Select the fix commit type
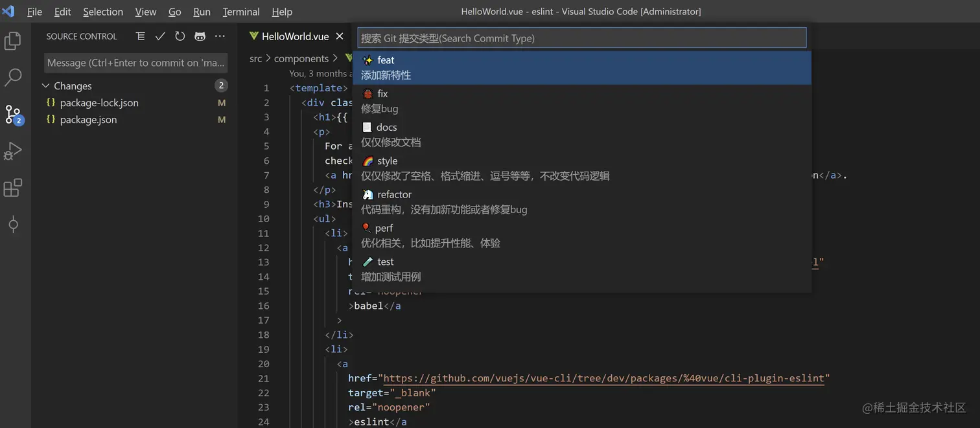This screenshot has width=980, height=428. pos(582,102)
